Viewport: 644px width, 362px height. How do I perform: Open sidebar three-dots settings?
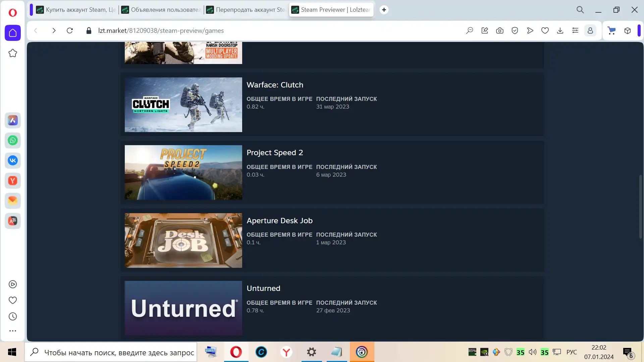coord(13,331)
